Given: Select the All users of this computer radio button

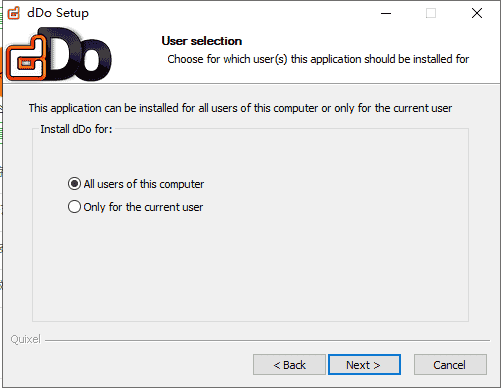Looking at the screenshot, I should (74, 184).
